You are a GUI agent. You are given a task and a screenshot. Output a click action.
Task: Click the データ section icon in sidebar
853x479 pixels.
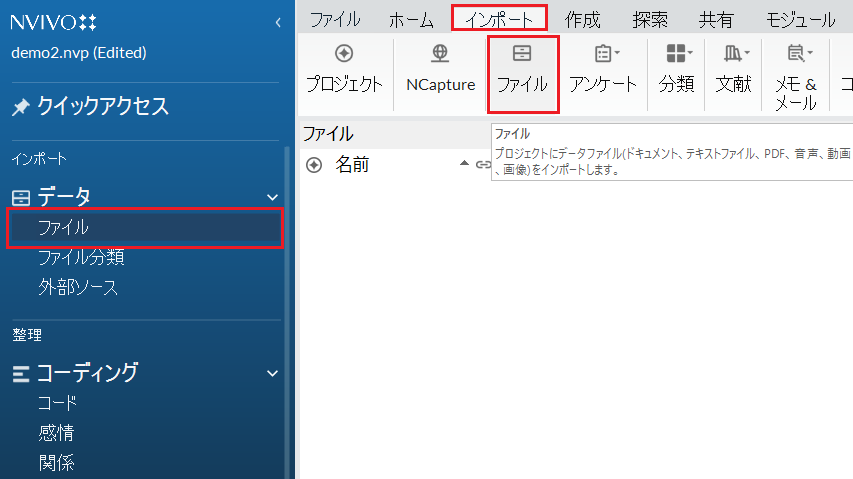tap(21, 197)
